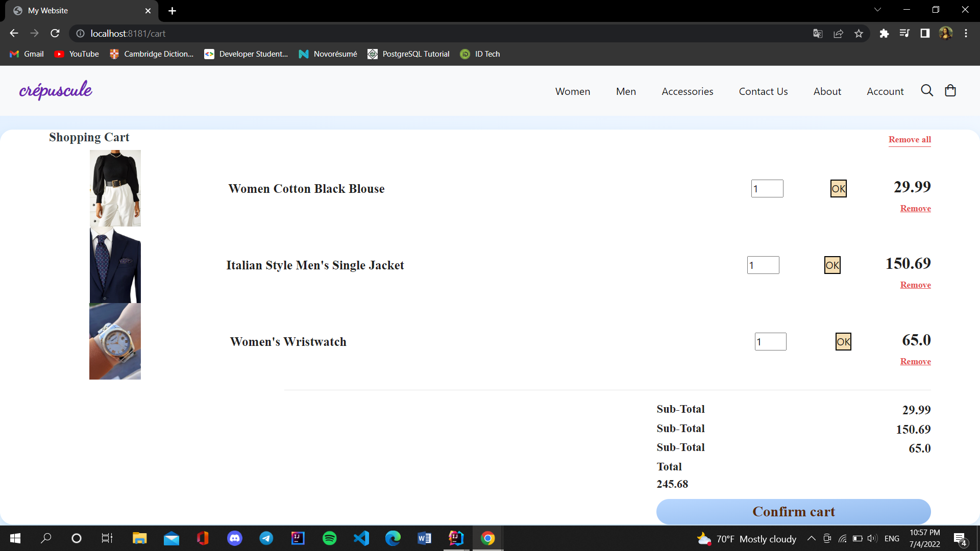
Task: Open the search magnifier icon in site header
Action: [x=927, y=91]
